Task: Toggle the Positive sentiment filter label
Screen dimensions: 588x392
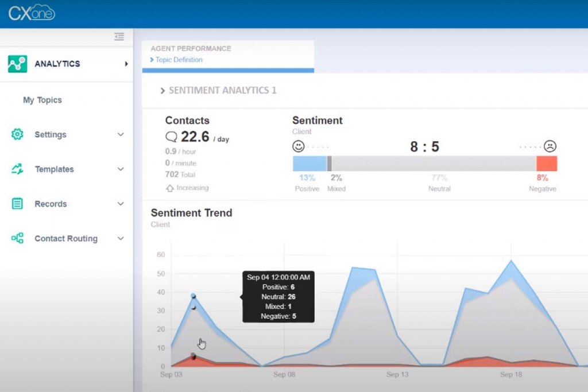Action: [306, 188]
